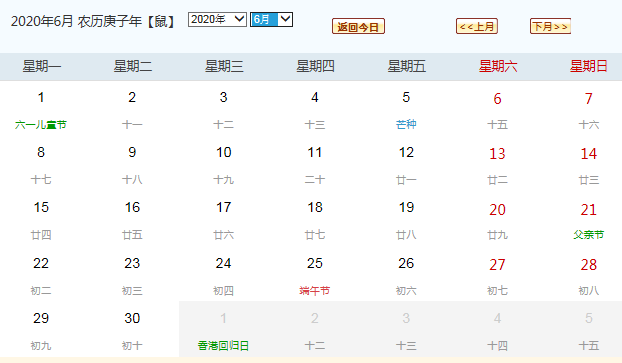Viewport: 622px width, 363px height.
Task: Select Saturday June 13
Action: 497,165
